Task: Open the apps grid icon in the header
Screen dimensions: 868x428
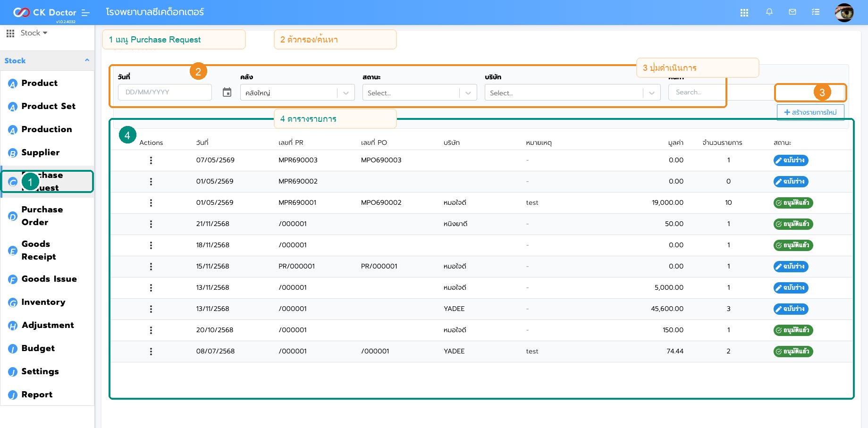Action: tap(744, 13)
